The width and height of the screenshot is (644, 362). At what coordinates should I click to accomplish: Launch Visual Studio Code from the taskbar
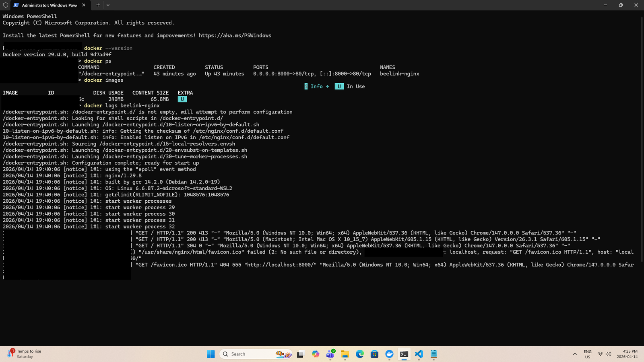419,354
